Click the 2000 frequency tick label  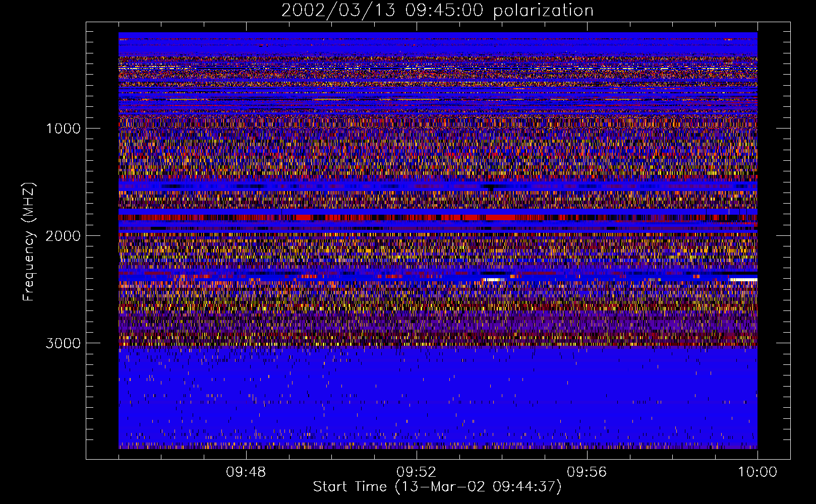tap(63, 236)
